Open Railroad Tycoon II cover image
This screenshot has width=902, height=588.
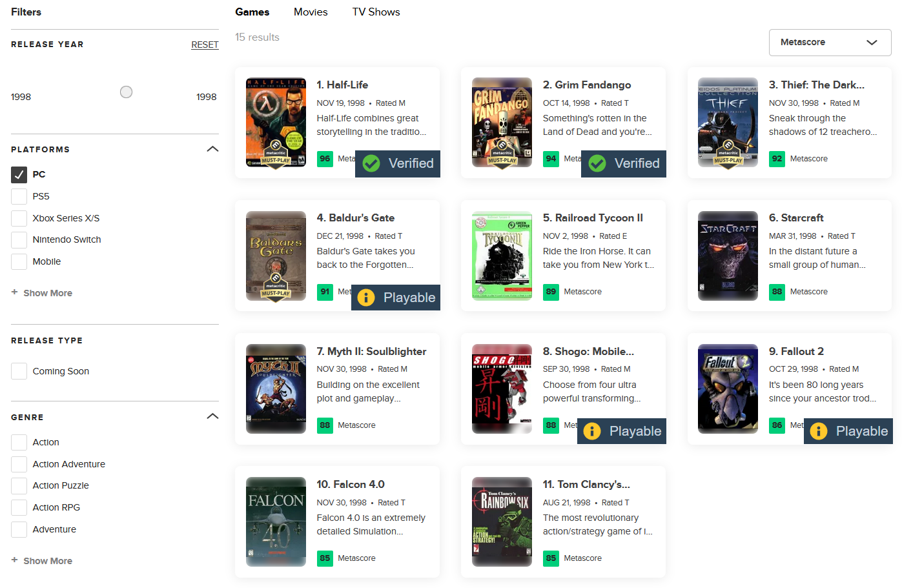(x=502, y=256)
